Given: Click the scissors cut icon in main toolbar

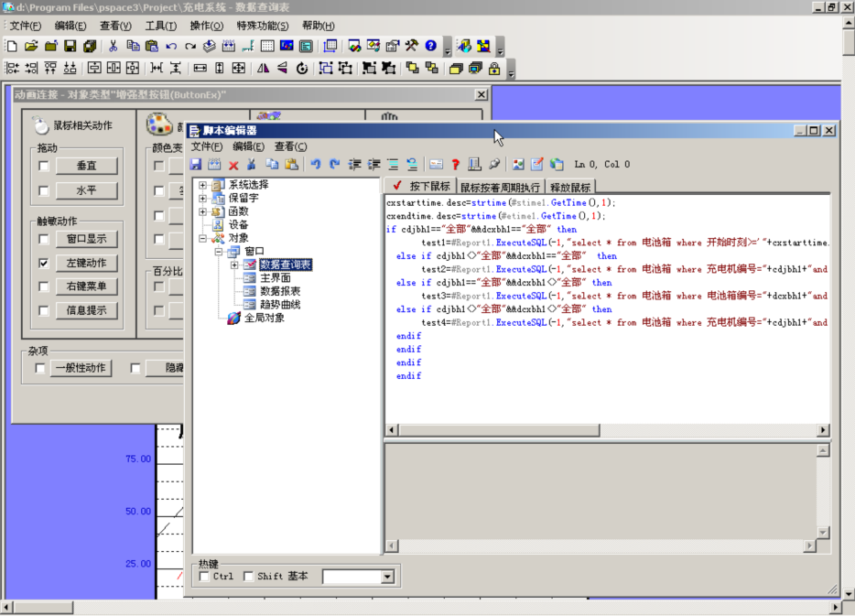Looking at the screenshot, I should [x=114, y=46].
